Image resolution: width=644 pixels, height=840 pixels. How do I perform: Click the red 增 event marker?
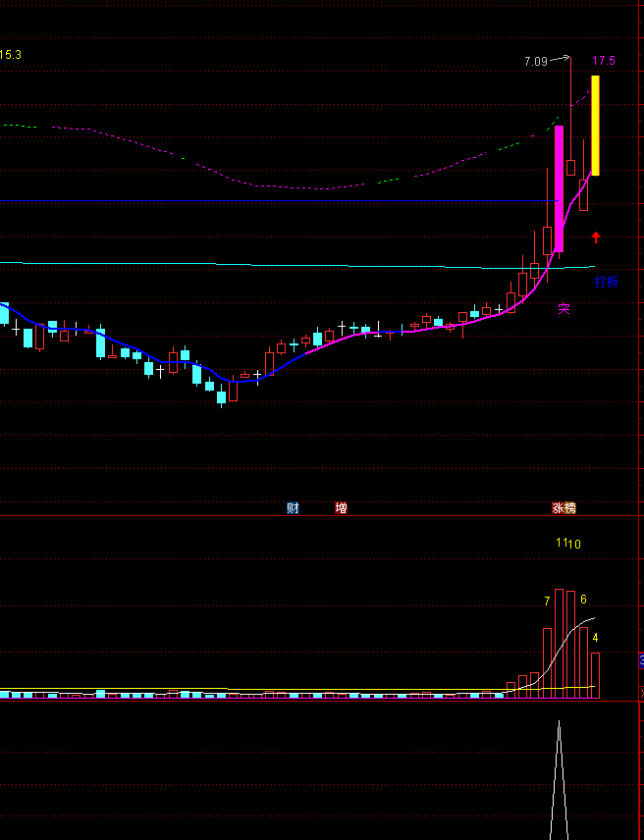(341, 508)
